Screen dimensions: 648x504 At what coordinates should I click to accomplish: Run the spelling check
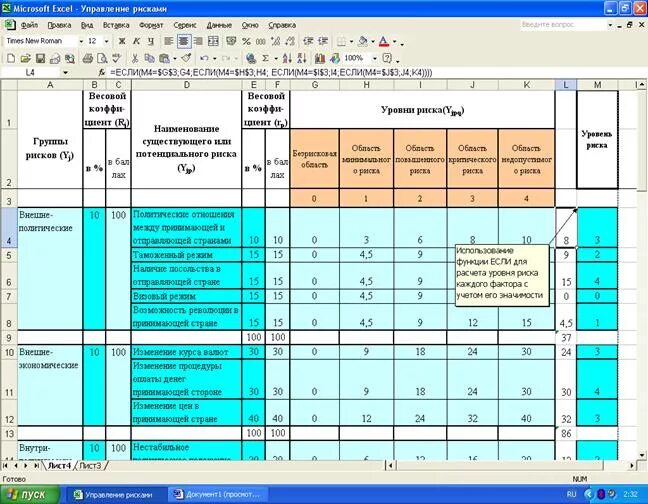click(x=117, y=58)
